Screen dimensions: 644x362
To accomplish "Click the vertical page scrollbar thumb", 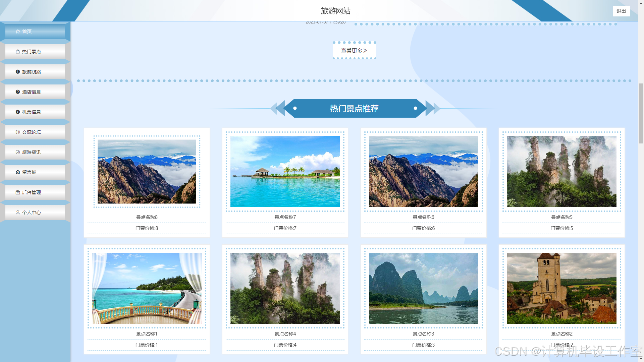I will pos(641,114).
